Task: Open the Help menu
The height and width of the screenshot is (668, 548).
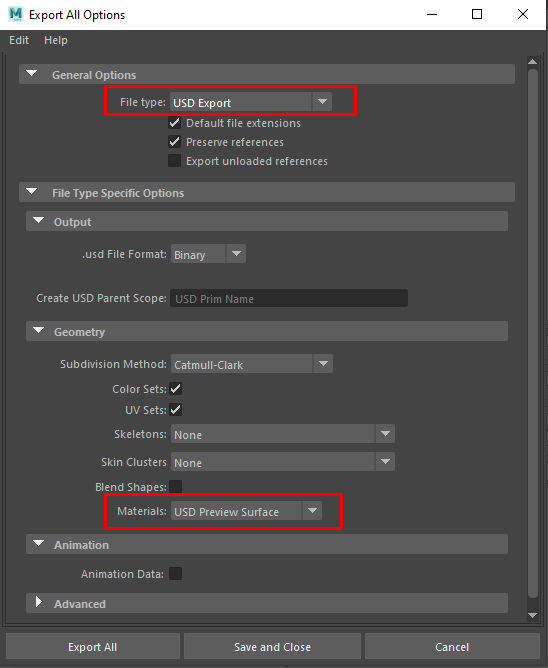Action: [56, 40]
